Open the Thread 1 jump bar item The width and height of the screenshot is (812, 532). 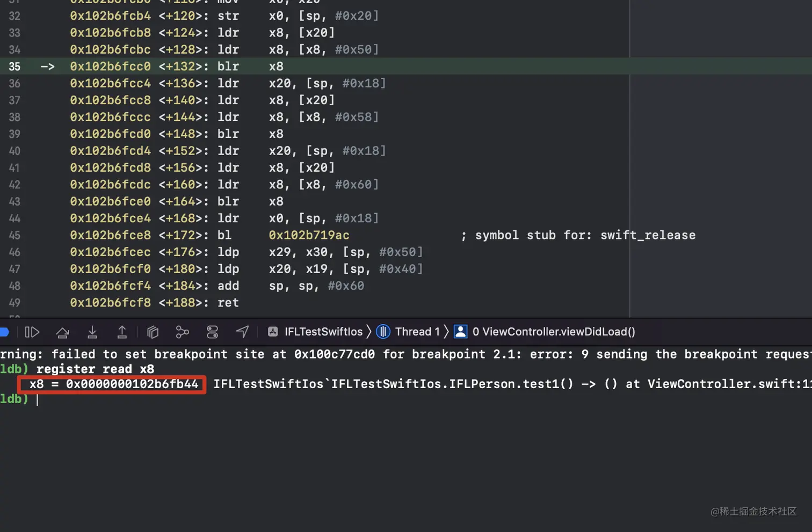(x=417, y=332)
